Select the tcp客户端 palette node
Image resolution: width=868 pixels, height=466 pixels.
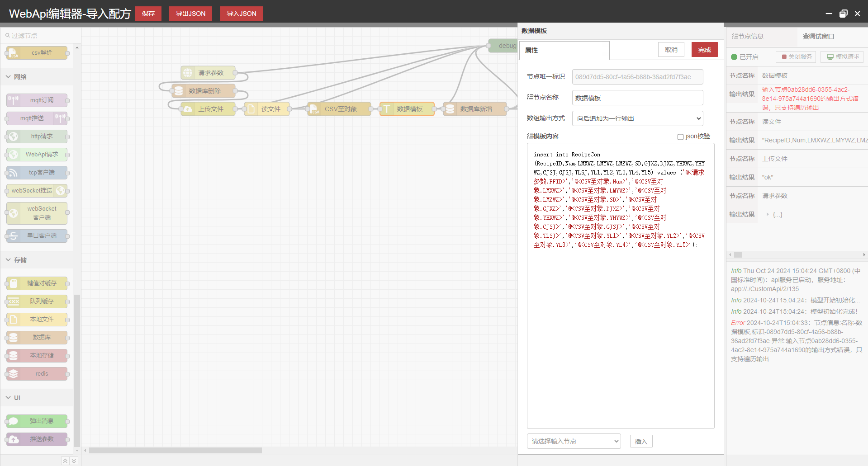pos(37,173)
